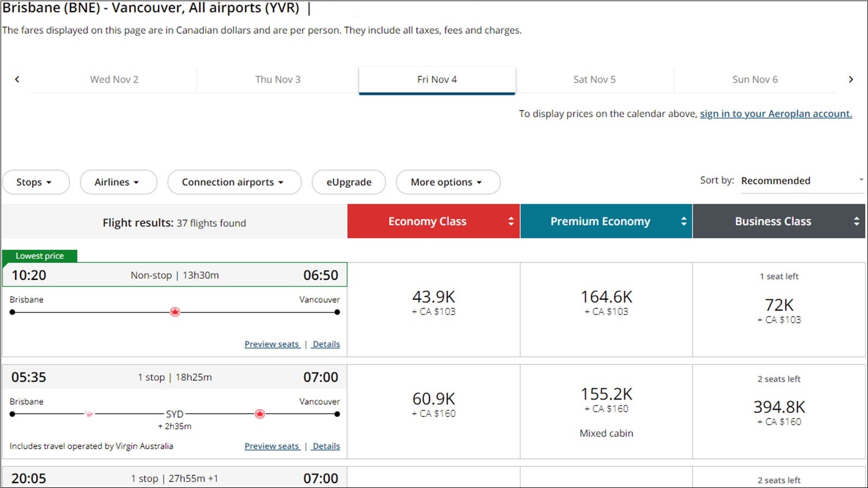Toggle the eUpgrade filter
Image resolution: width=868 pixels, height=488 pixels.
(349, 182)
